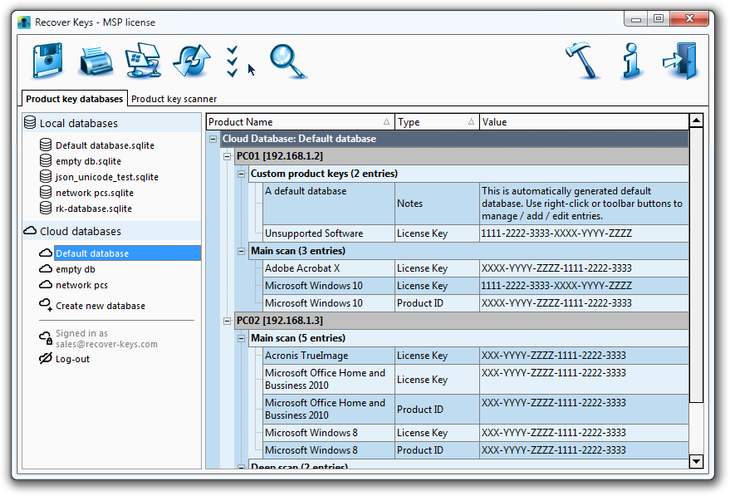Click the locked cloud signed-in icon
This screenshot has height=496, width=730.
click(45, 338)
